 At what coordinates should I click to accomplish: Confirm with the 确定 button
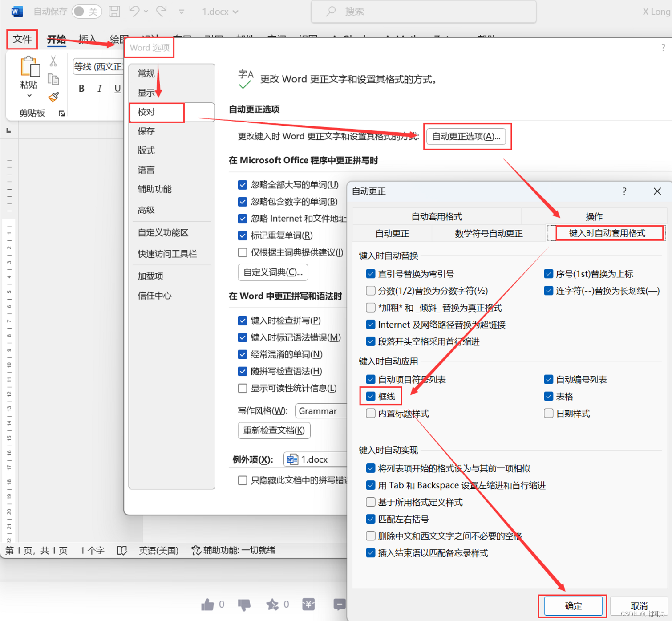tap(573, 606)
